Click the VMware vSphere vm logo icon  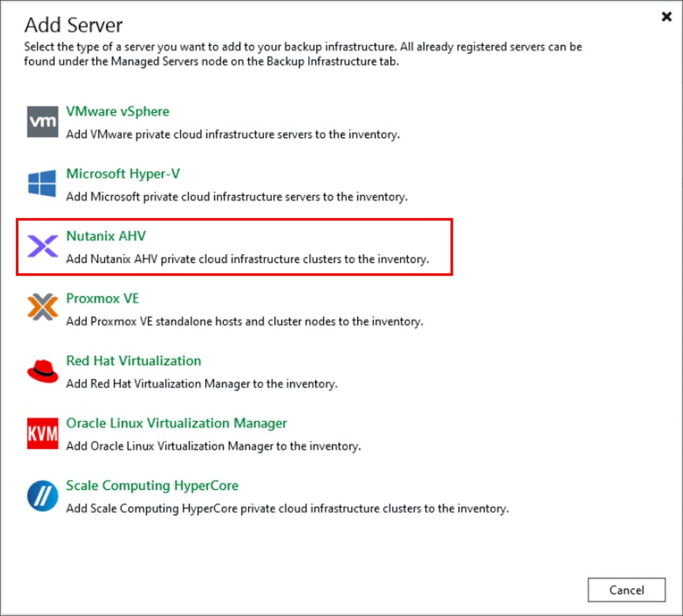(42, 122)
